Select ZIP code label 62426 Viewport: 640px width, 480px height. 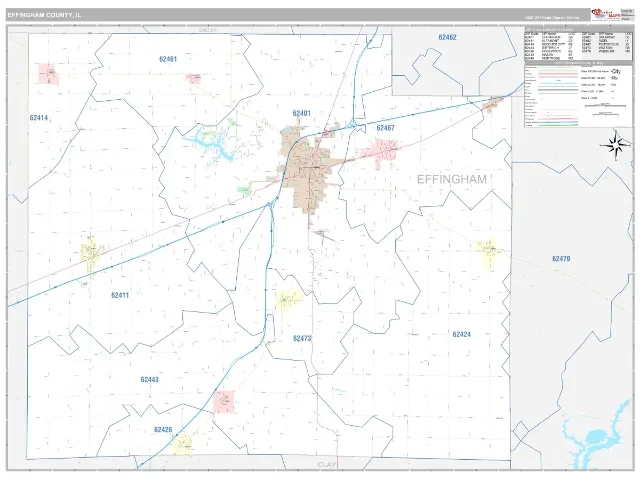pos(163,430)
